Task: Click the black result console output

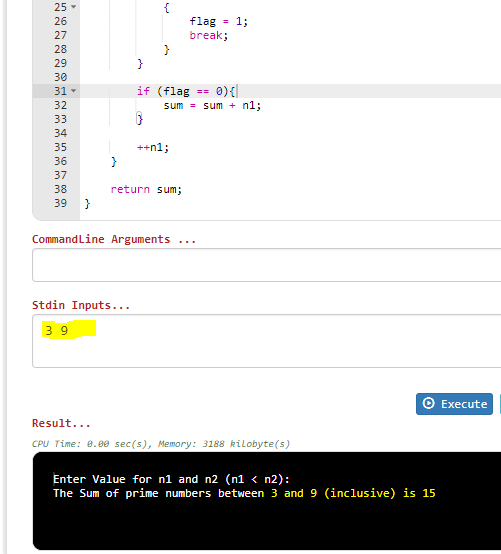Action: pos(267,501)
